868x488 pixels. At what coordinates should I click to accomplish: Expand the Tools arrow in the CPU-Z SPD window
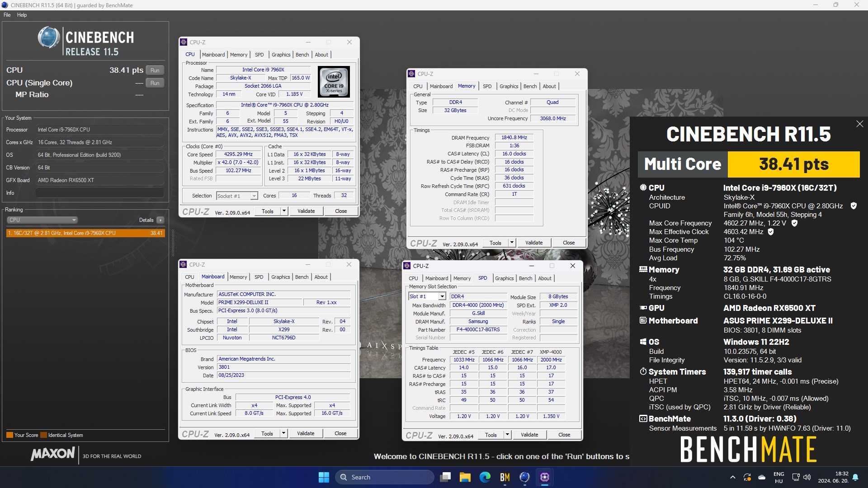(x=507, y=435)
